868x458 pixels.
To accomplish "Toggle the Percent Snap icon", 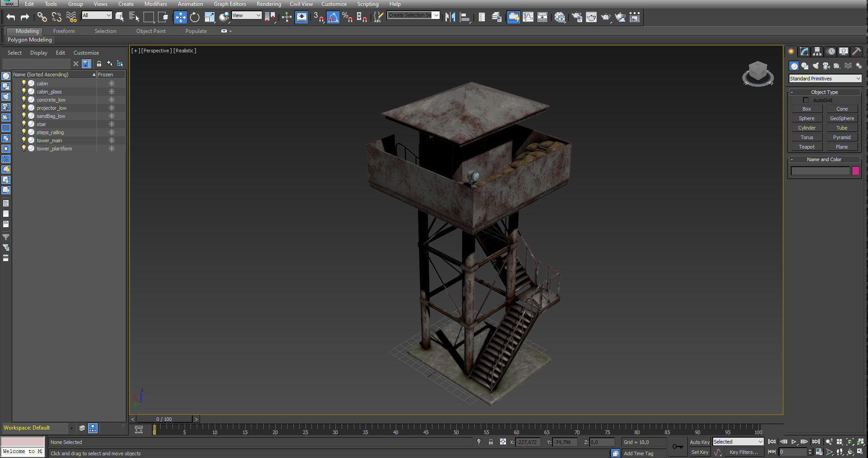I will [347, 17].
